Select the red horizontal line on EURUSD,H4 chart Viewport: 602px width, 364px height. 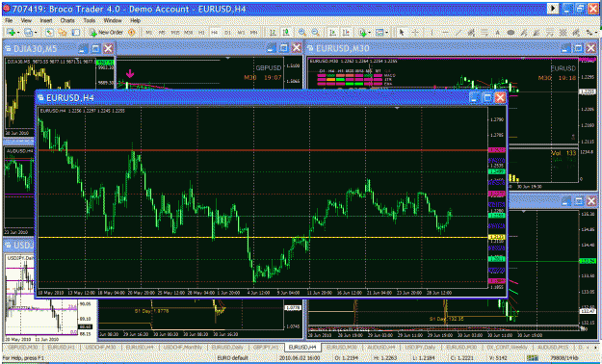263,150
